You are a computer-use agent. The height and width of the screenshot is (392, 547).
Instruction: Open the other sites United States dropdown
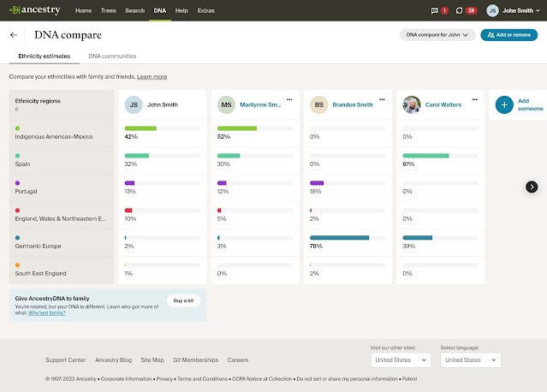[401, 360]
